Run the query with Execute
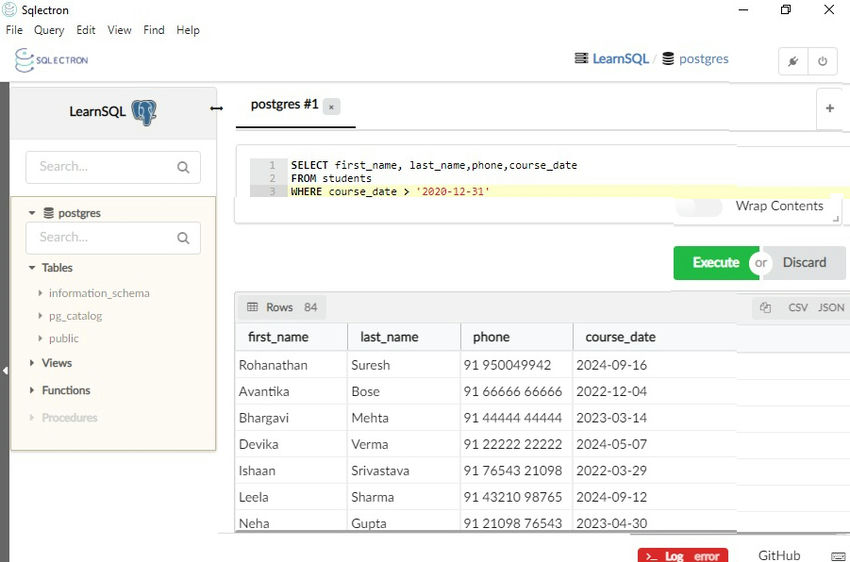The height and width of the screenshot is (562, 850). click(716, 263)
